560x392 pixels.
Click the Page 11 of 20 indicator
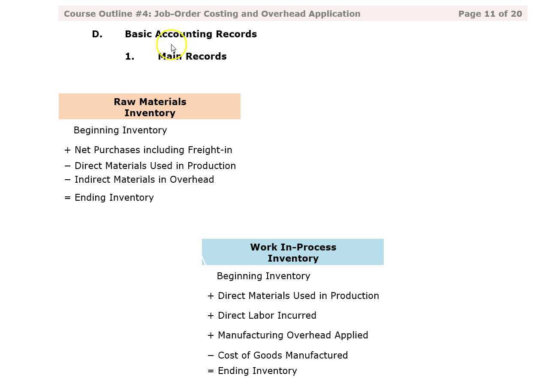pos(490,13)
